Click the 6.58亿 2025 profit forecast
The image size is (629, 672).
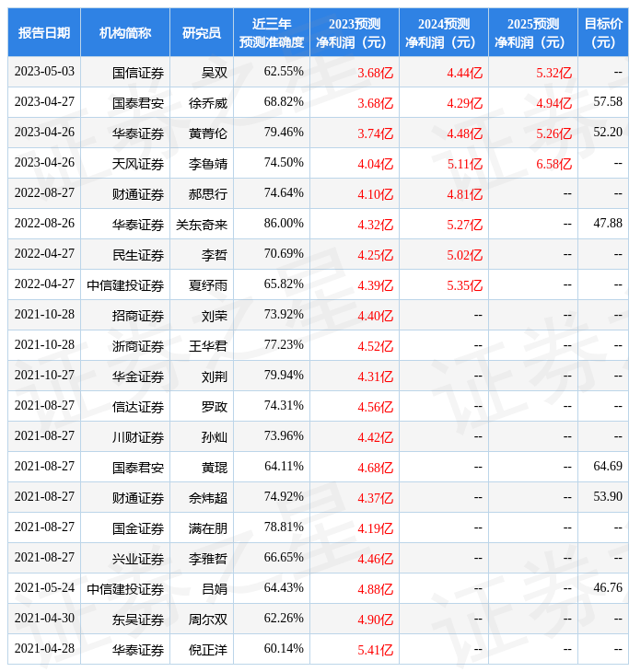coord(553,163)
